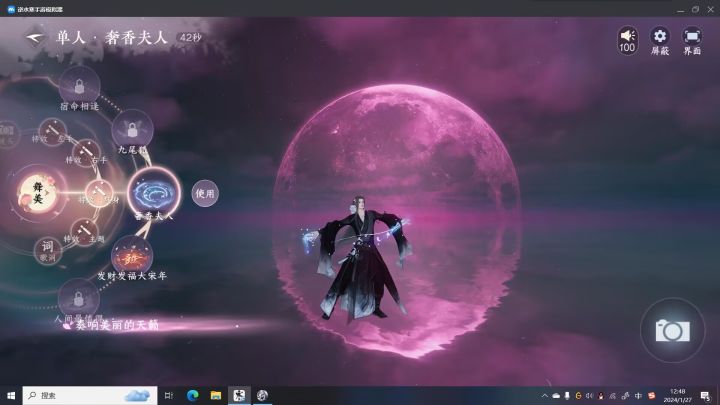Click the system tray speaker volume icon
Image resolution: width=720 pixels, height=405 pixels.
[x=589, y=395]
